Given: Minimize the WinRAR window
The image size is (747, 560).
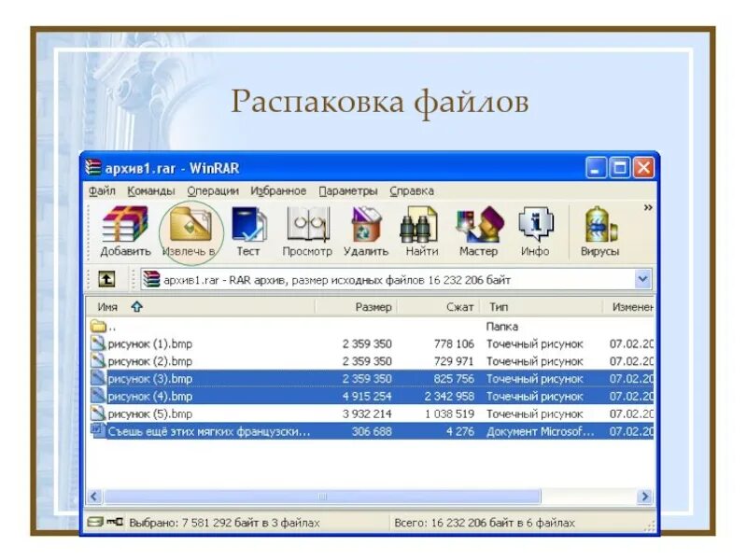Looking at the screenshot, I should click(x=596, y=168).
